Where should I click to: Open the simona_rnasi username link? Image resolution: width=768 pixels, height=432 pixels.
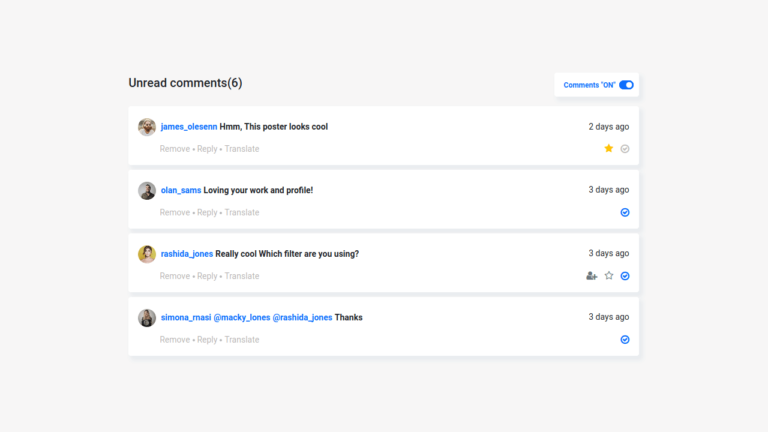click(x=186, y=318)
